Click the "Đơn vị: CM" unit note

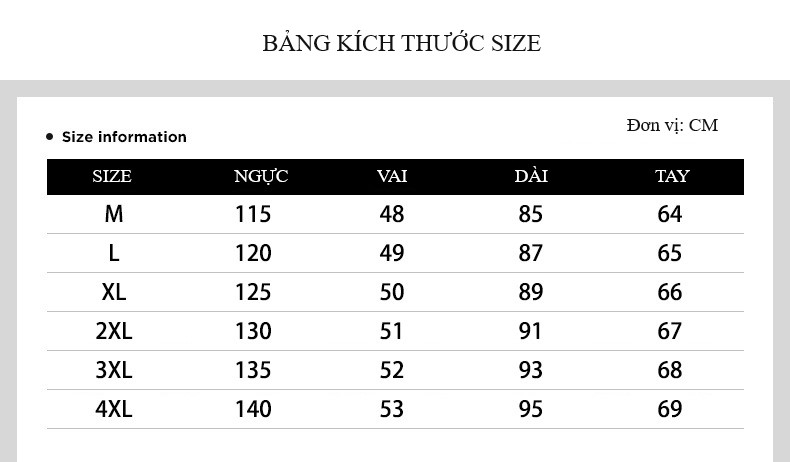(672, 125)
